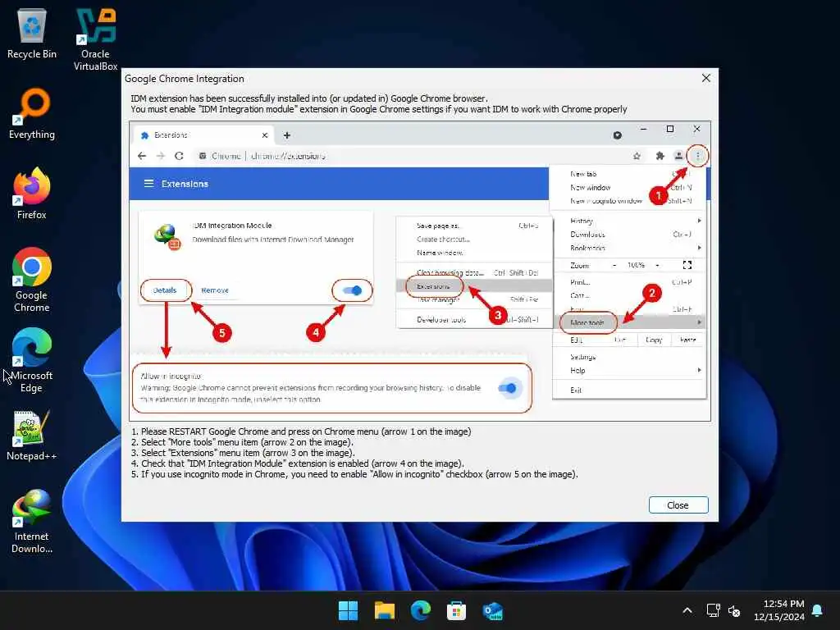
Task: Click the puzzle-piece extensions icon in the illustration
Action: 660,156
